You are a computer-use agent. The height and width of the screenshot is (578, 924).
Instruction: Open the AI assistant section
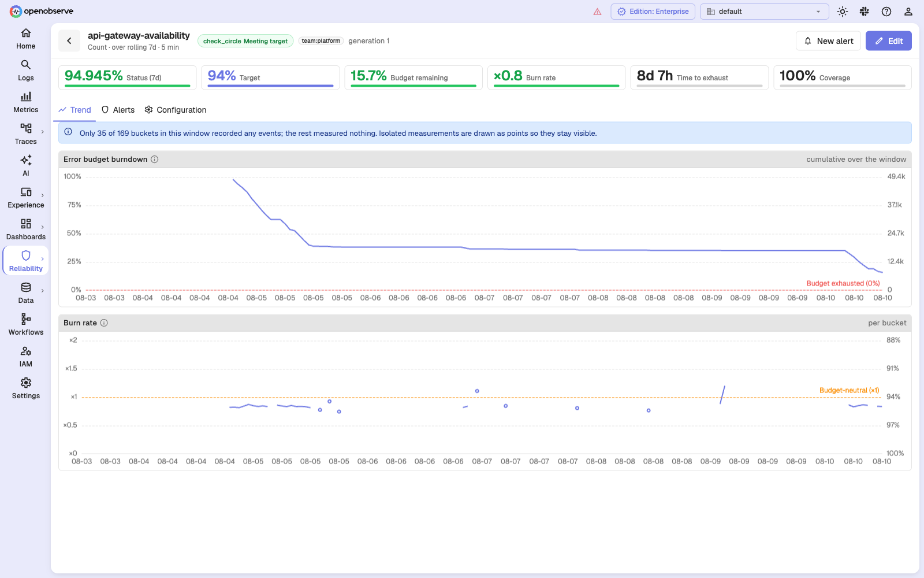click(25, 166)
